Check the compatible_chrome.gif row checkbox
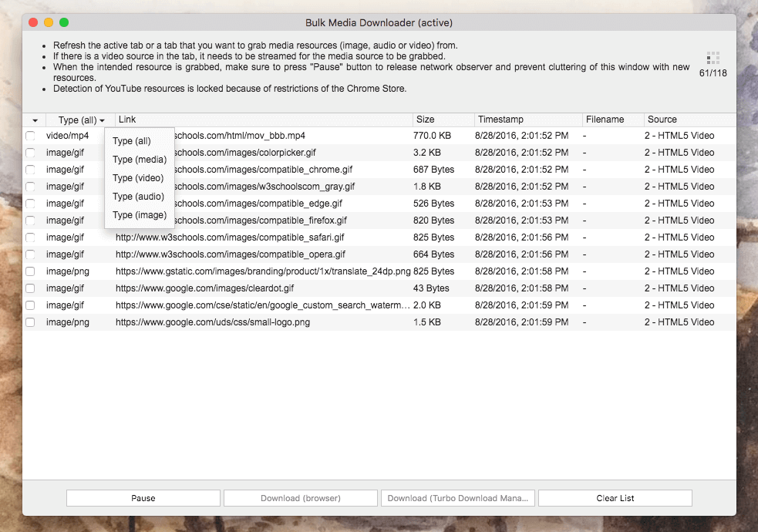The height and width of the screenshot is (532, 758). (x=30, y=170)
